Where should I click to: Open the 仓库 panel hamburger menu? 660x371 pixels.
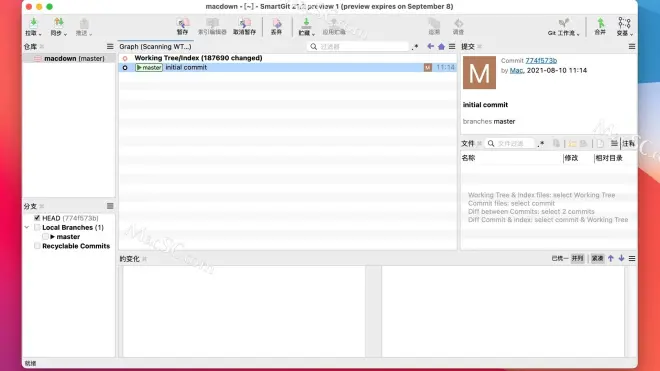click(110, 46)
